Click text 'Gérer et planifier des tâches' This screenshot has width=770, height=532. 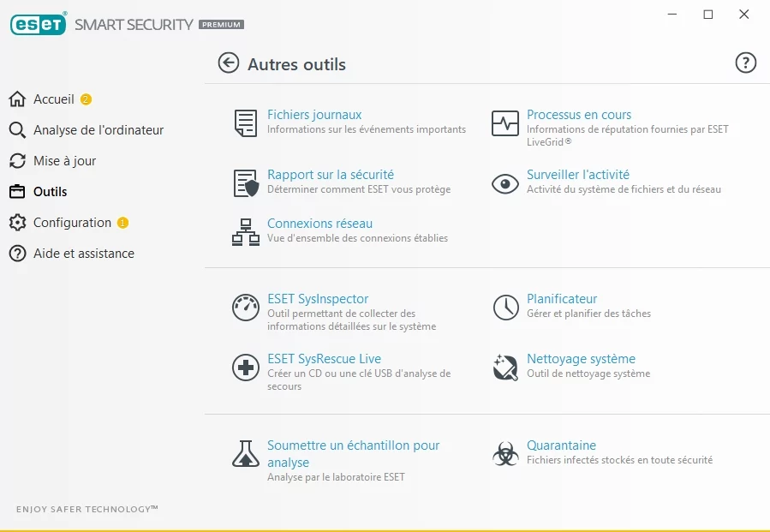(x=588, y=314)
